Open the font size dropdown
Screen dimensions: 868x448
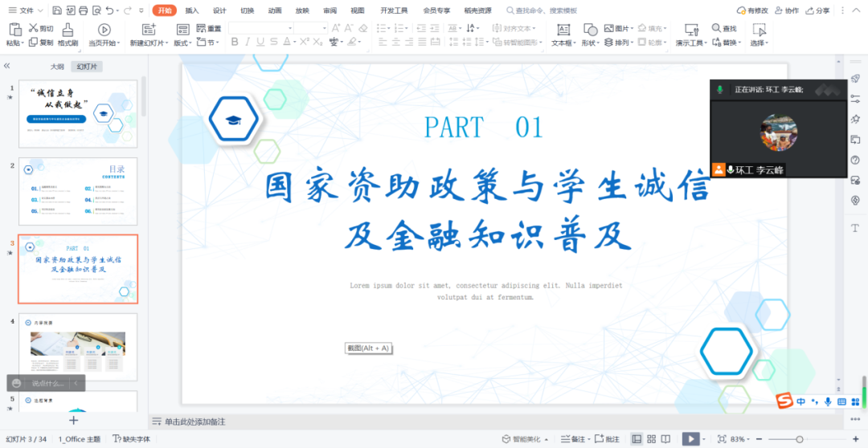point(325,27)
